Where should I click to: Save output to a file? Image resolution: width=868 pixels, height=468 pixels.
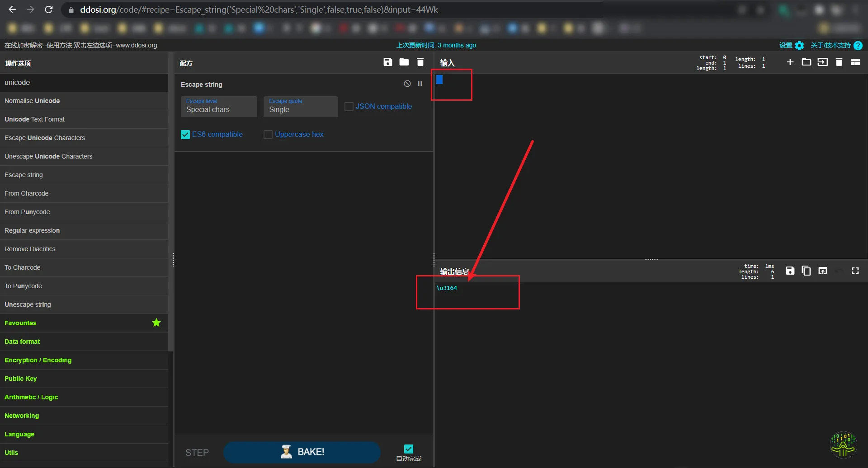pos(790,271)
